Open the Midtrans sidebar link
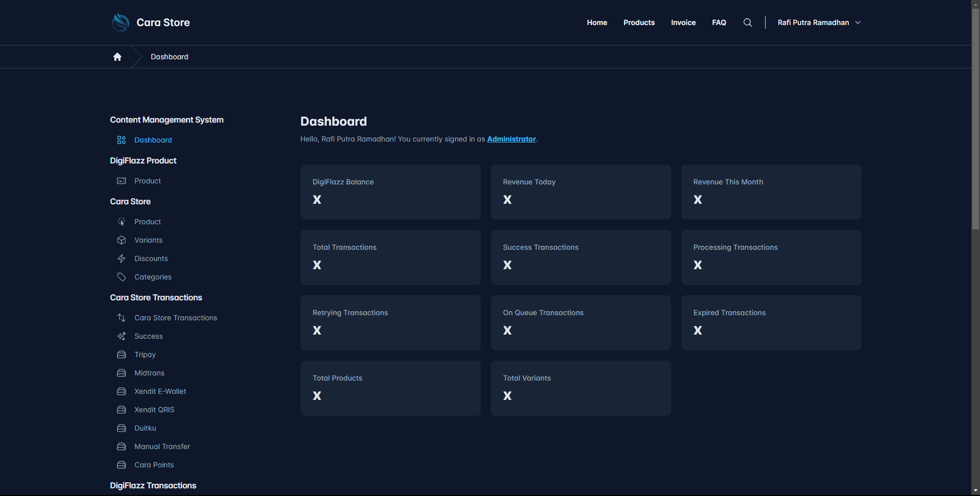Image resolution: width=980 pixels, height=496 pixels. (150, 373)
